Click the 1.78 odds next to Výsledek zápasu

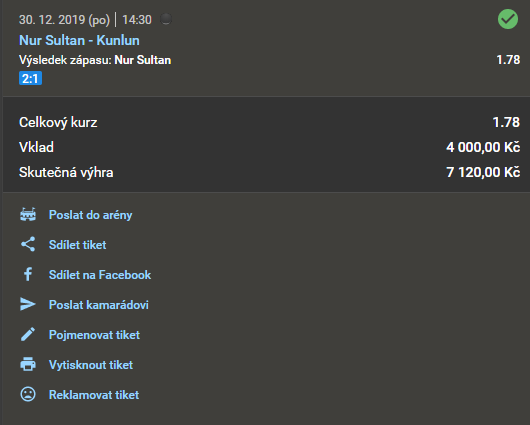[x=508, y=60]
